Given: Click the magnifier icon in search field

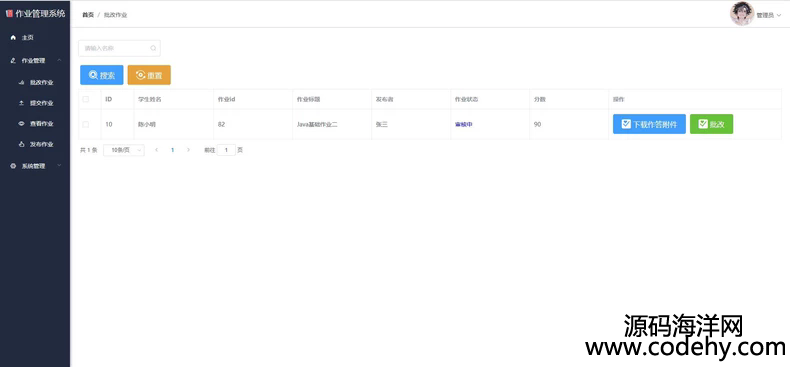Looking at the screenshot, I should tap(153, 48).
